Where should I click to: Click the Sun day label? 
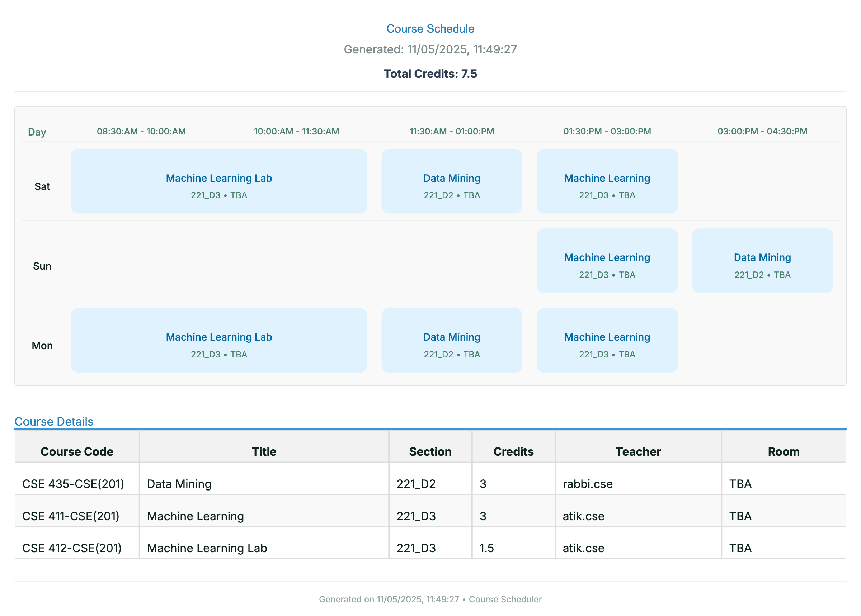42,266
